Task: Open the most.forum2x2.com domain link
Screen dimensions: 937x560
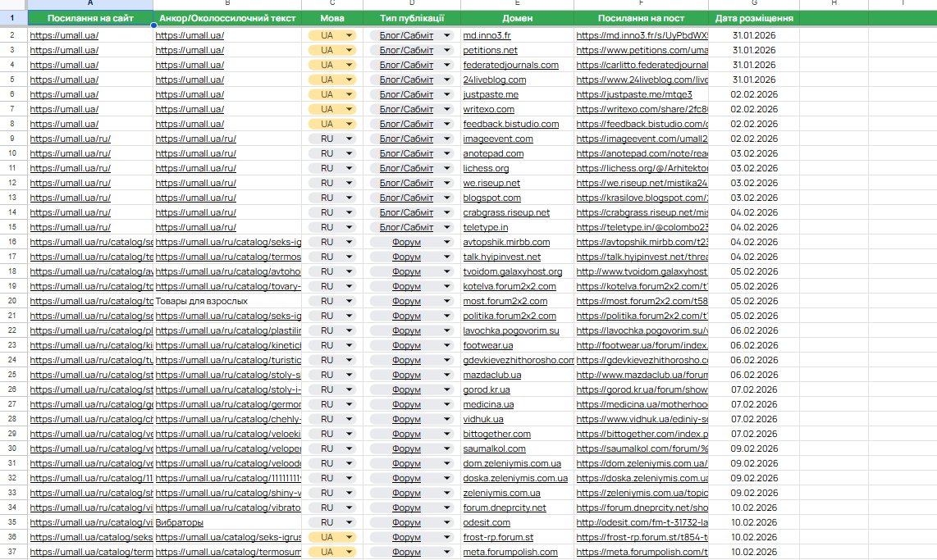Action: click(505, 301)
